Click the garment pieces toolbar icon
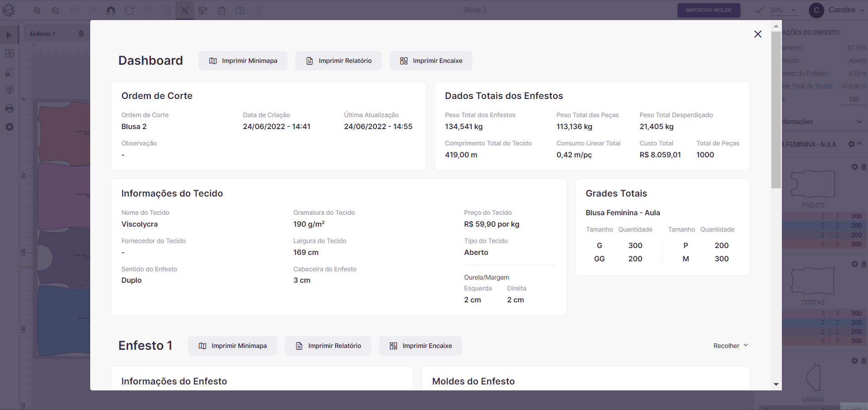This screenshot has height=410, width=868. pyautogui.click(x=240, y=10)
